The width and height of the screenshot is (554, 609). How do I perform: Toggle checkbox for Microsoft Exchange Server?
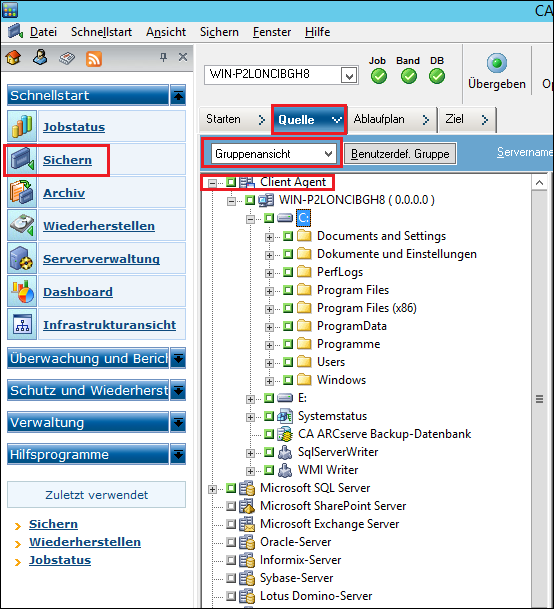tap(231, 524)
